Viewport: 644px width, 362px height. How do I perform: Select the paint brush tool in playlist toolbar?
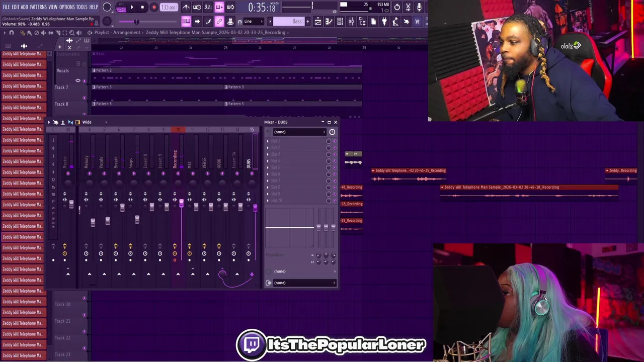pos(29,33)
